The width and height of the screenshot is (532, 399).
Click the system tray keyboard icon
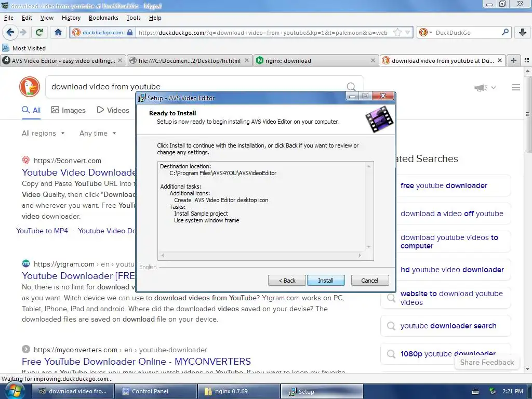pos(475,392)
